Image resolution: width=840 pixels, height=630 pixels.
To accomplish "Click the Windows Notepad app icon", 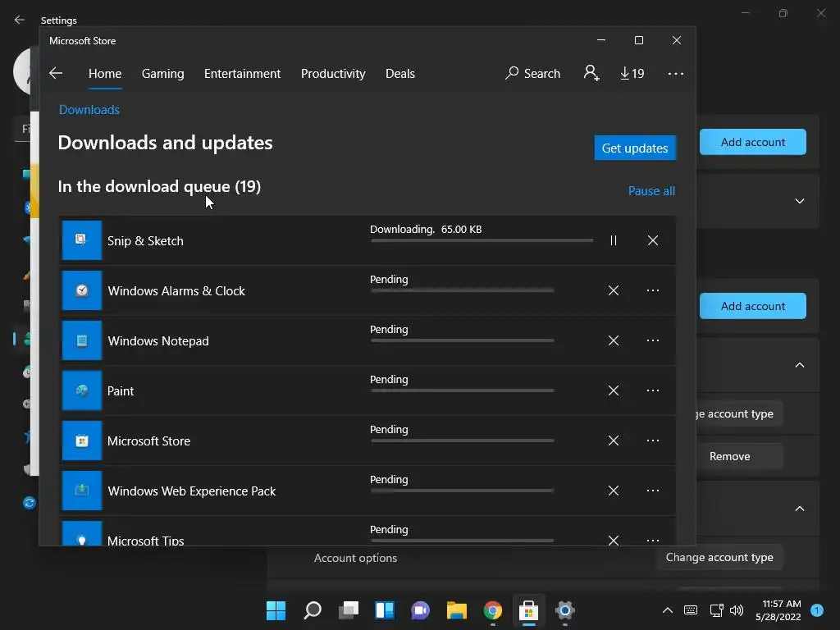I will pos(82,340).
